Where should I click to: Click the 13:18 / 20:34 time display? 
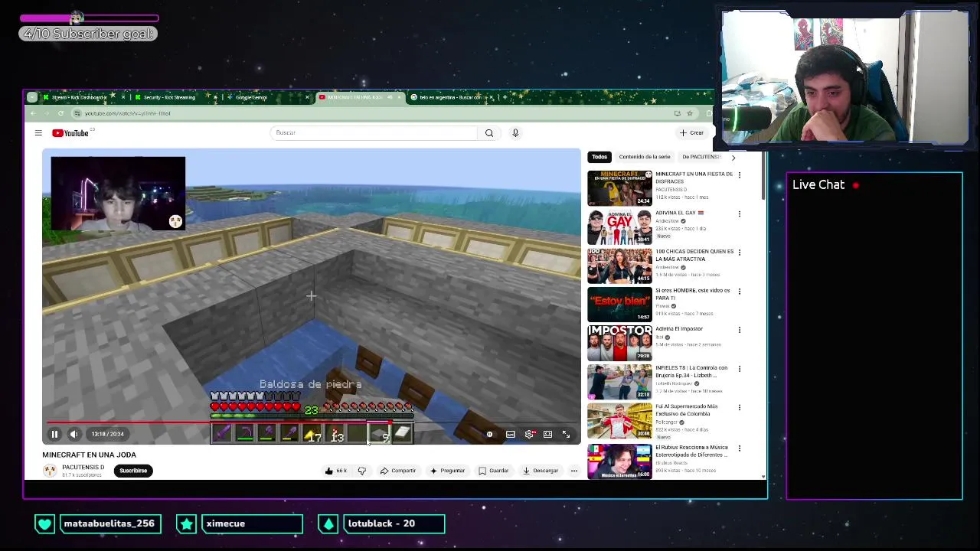(x=107, y=434)
